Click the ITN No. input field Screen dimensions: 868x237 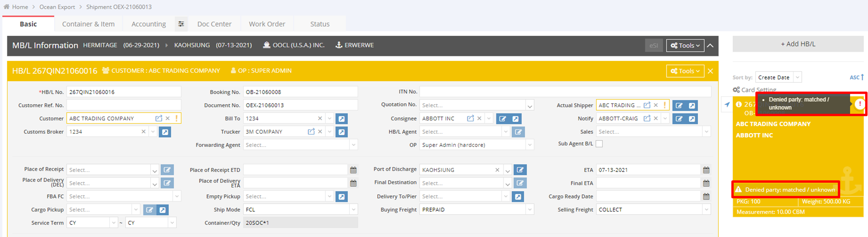[565, 92]
